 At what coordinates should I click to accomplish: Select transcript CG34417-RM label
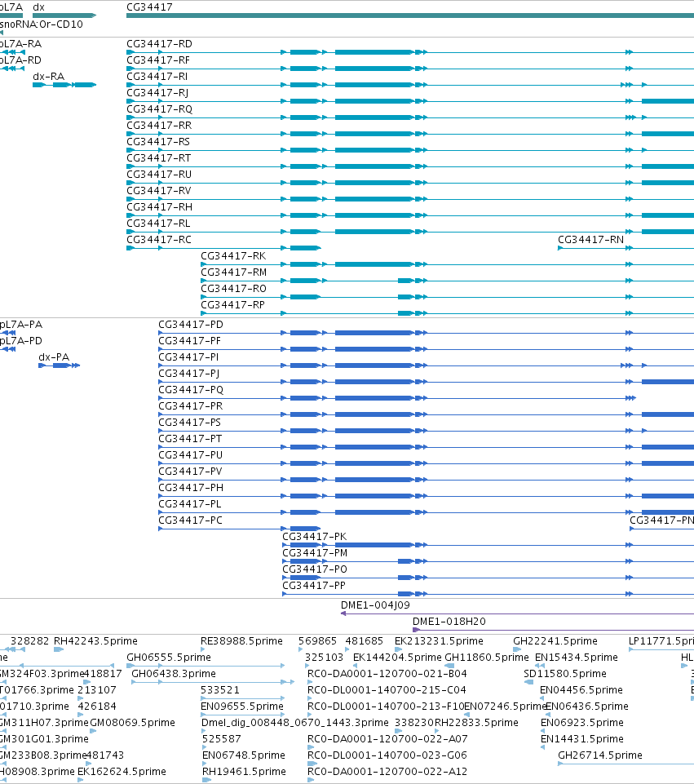[x=234, y=272]
